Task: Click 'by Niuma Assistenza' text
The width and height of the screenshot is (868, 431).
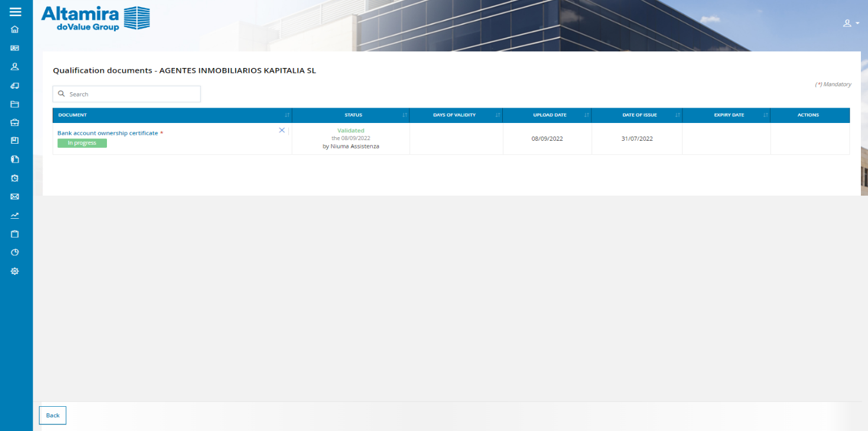Action: pyautogui.click(x=351, y=146)
